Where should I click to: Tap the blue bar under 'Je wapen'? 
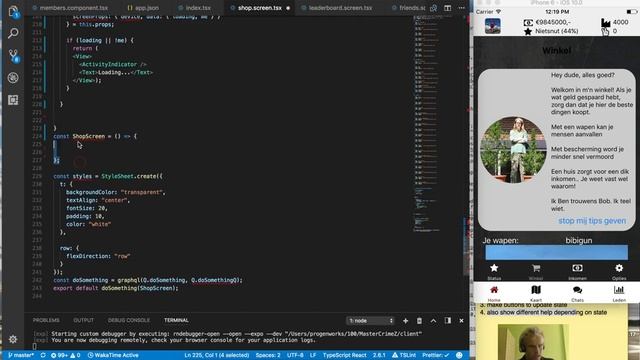click(556, 252)
